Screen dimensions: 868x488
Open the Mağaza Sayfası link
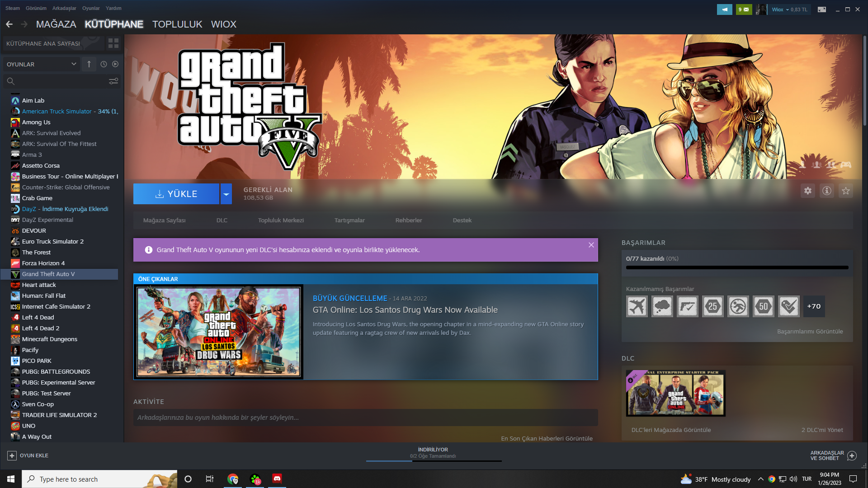[164, 220]
